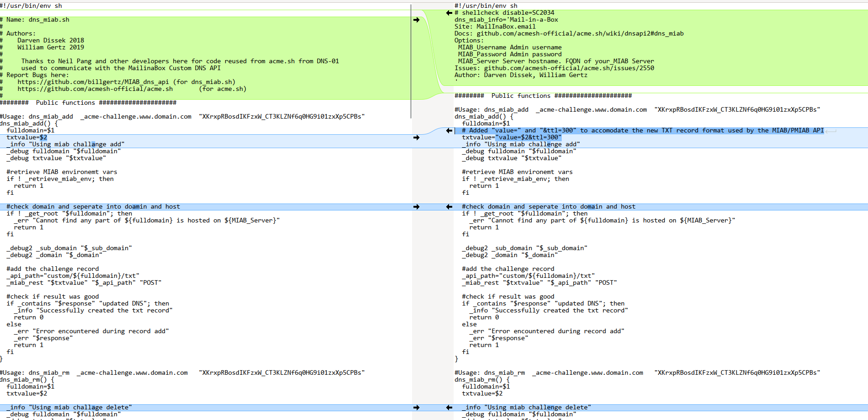Click 'txtvalue=$2' highlighted line in left pane

coord(27,138)
